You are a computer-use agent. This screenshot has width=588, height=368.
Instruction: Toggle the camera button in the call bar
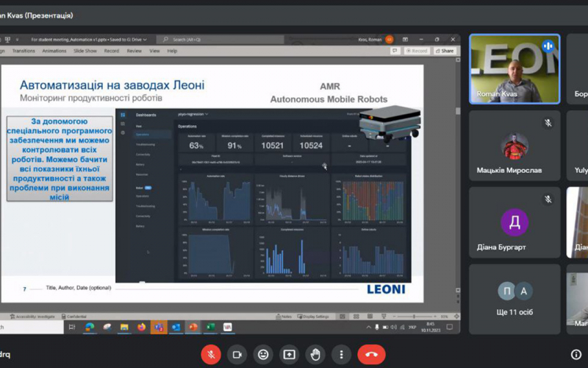237,355
